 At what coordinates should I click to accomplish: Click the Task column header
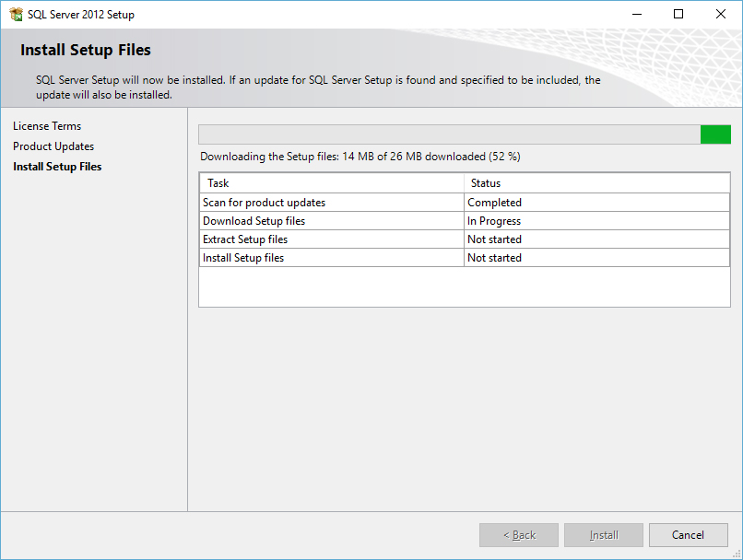point(331,183)
